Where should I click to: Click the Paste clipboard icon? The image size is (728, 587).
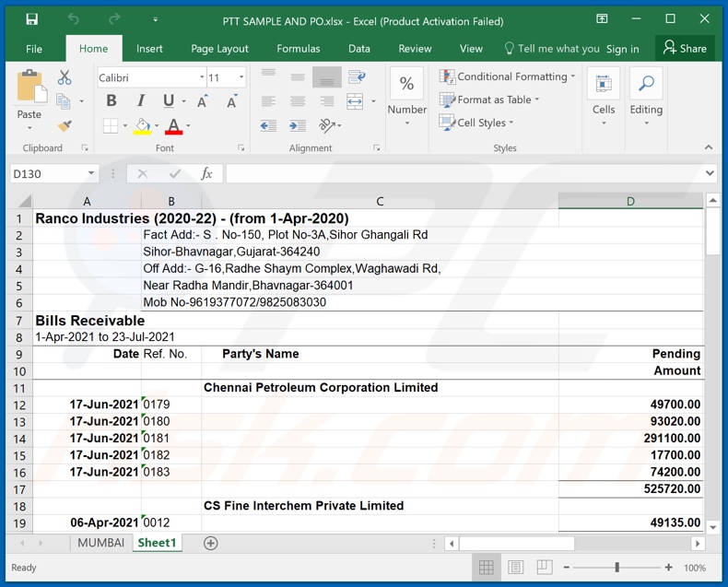click(x=31, y=87)
